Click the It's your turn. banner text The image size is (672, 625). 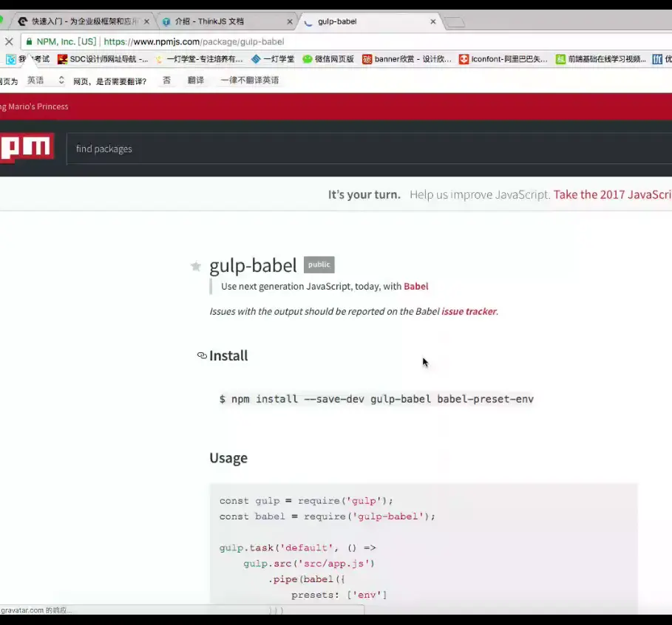[x=364, y=194]
